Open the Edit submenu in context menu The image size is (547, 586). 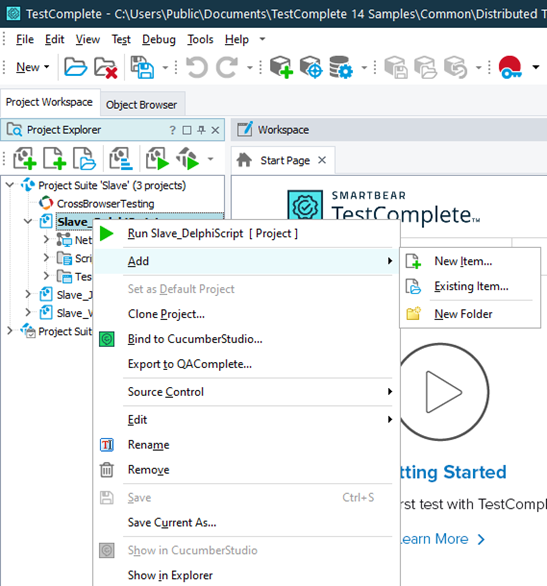[x=247, y=420]
